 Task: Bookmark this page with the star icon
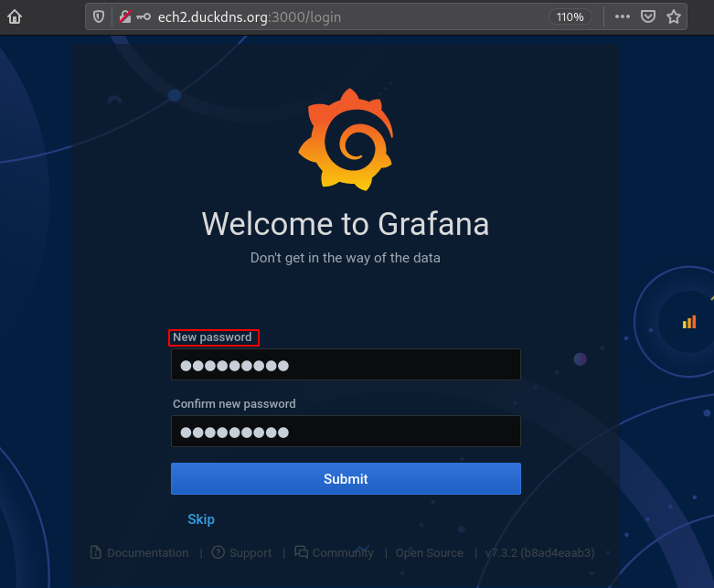674,16
